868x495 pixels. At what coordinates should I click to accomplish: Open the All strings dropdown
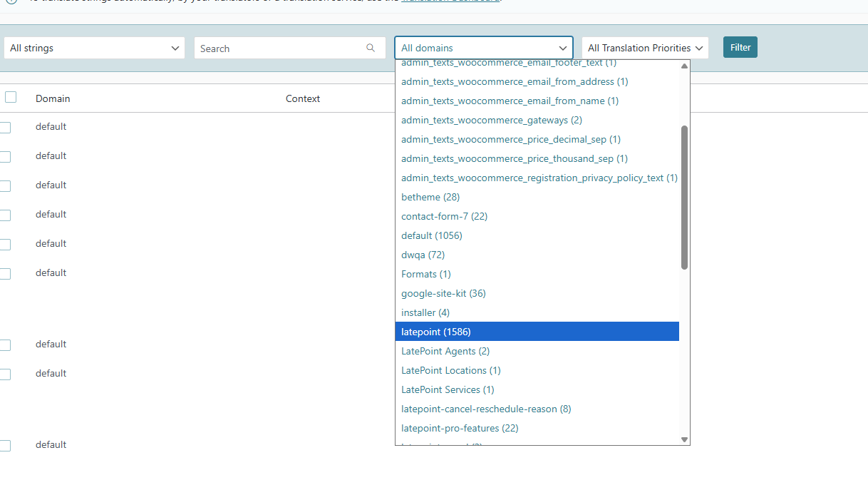[94, 49]
